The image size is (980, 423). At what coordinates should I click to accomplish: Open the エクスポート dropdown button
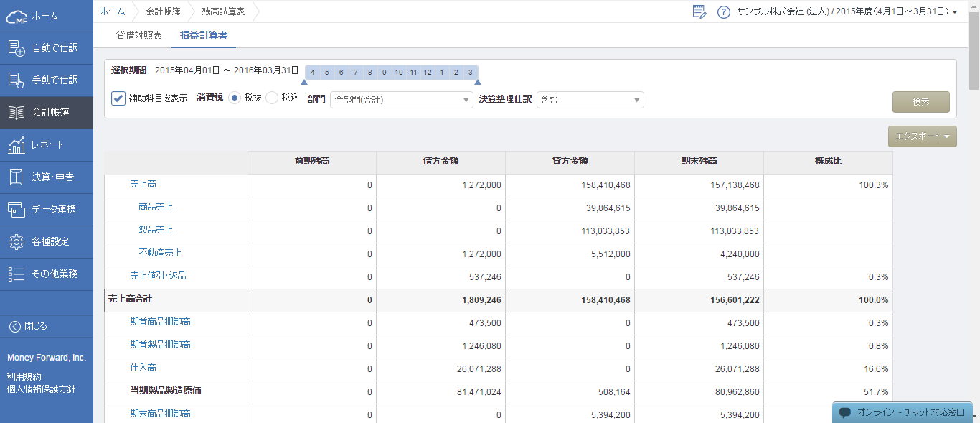922,136
